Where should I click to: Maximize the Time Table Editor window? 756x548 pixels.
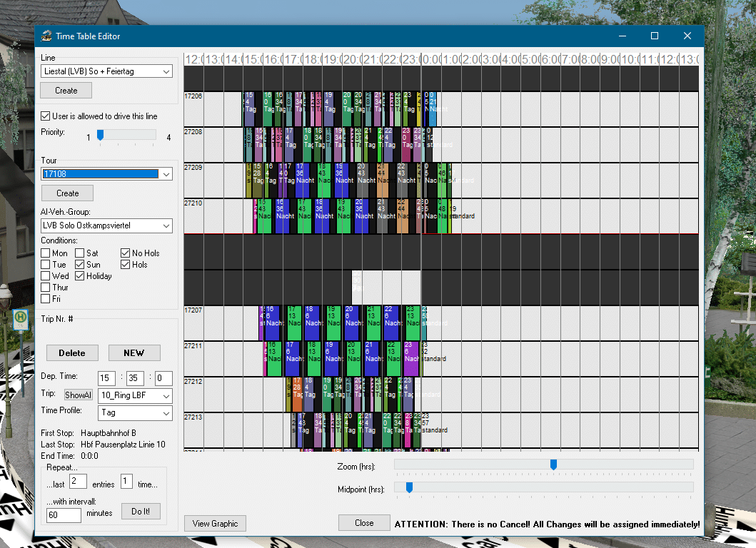pos(654,36)
